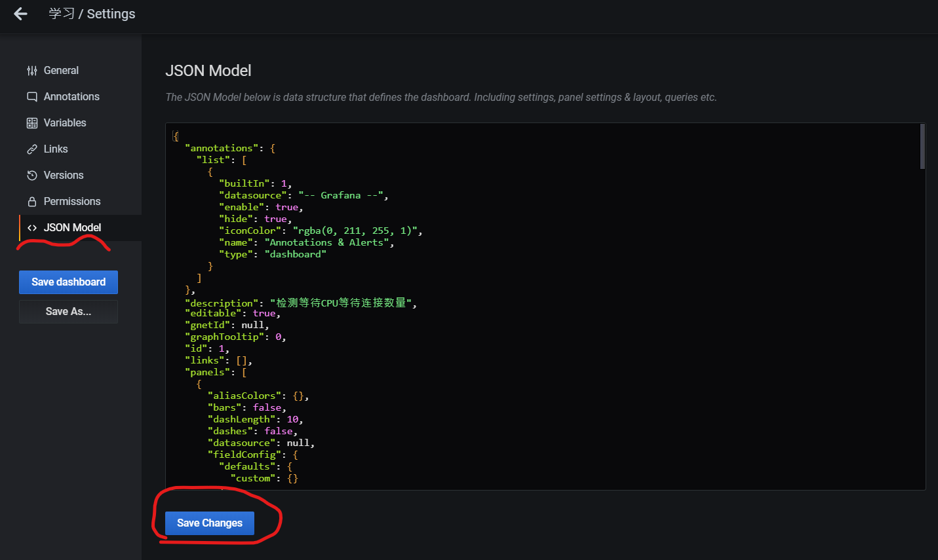Click the "dashes": false line
The height and width of the screenshot is (560, 938).
(x=252, y=431)
